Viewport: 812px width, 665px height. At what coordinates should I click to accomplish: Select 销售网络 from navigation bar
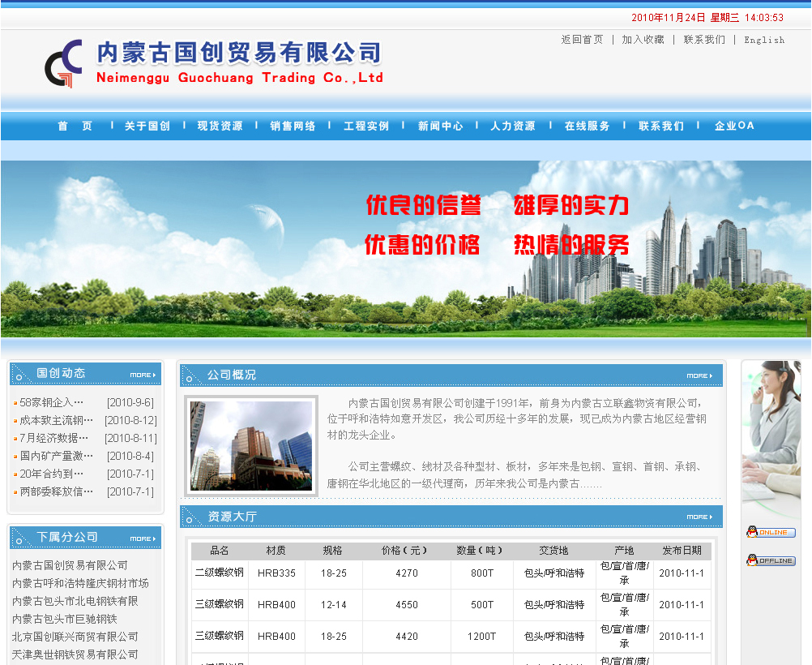coord(293,126)
